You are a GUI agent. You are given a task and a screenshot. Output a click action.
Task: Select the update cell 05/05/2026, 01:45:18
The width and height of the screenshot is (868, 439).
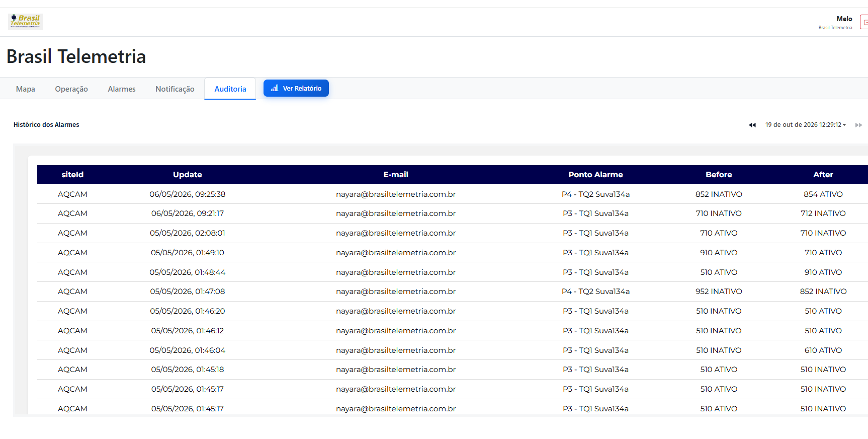188,370
